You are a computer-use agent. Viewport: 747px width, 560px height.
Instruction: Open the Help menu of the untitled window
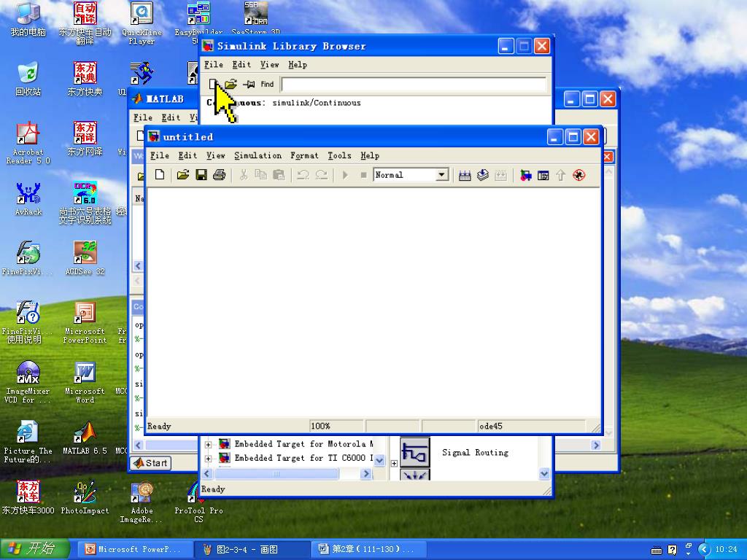tap(370, 155)
